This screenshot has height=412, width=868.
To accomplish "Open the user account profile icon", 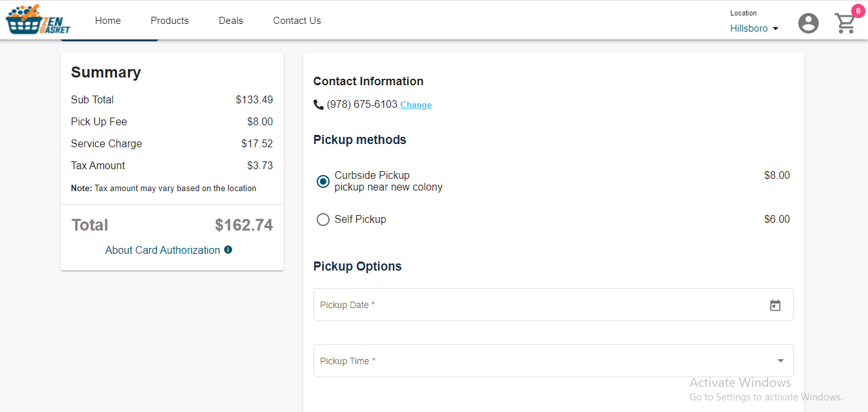I will (x=808, y=23).
